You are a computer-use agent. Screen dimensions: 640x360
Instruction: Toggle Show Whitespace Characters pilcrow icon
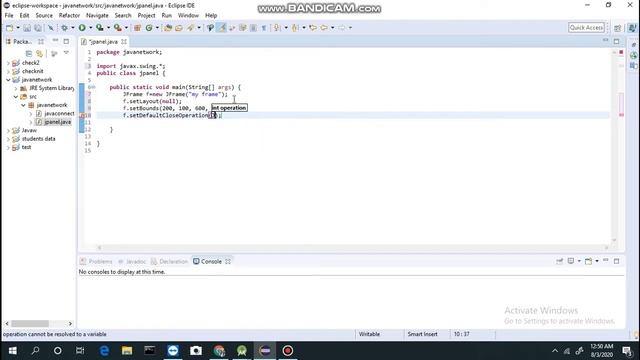pyautogui.click(x=264, y=28)
